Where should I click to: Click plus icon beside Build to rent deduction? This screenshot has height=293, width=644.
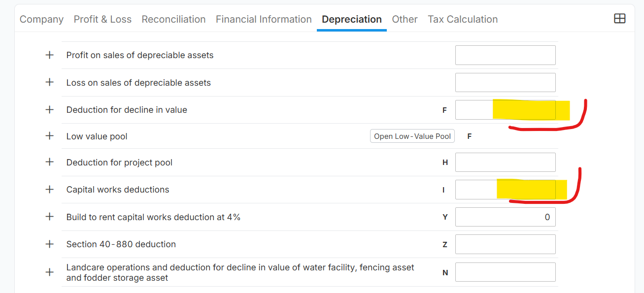coord(50,217)
